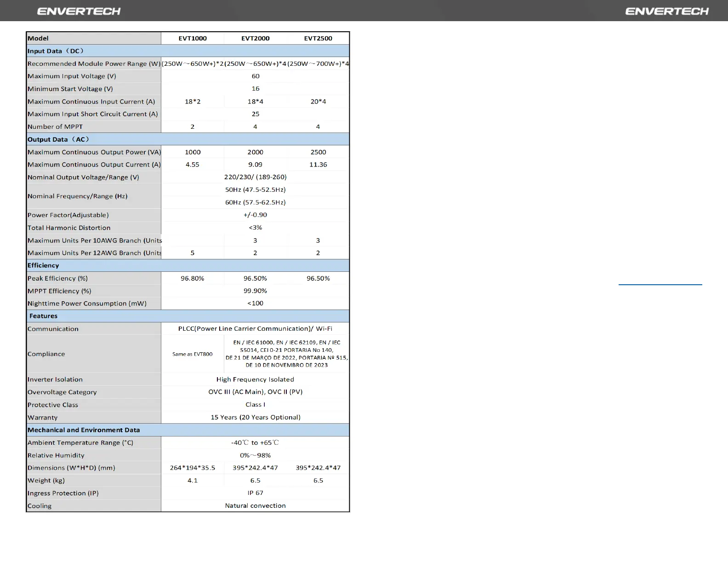The height and width of the screenshot is (563, 728).
Task: Select the EVT1000 column header
Action: pyautogui.click(x=193, y=38)
